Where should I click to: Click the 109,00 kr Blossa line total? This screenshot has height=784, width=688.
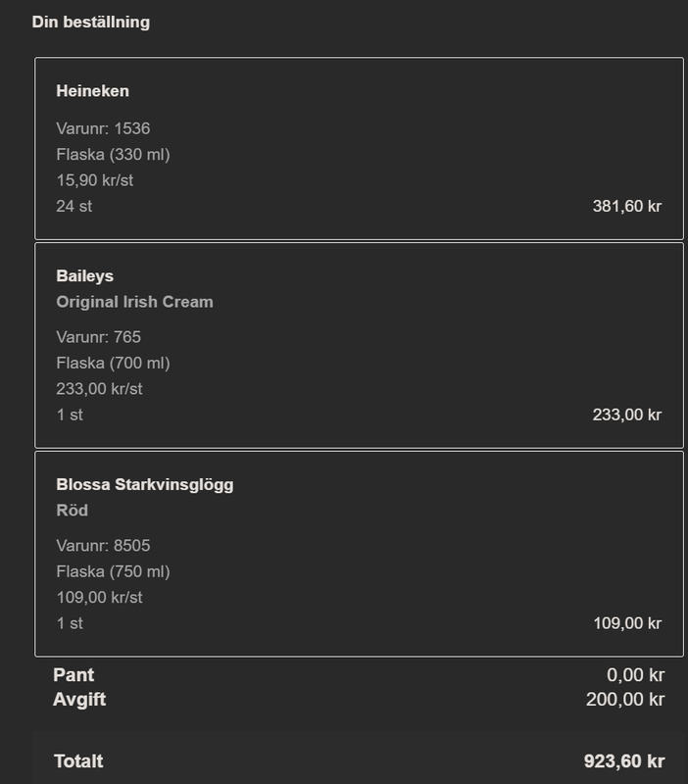[x=627, y=623]
